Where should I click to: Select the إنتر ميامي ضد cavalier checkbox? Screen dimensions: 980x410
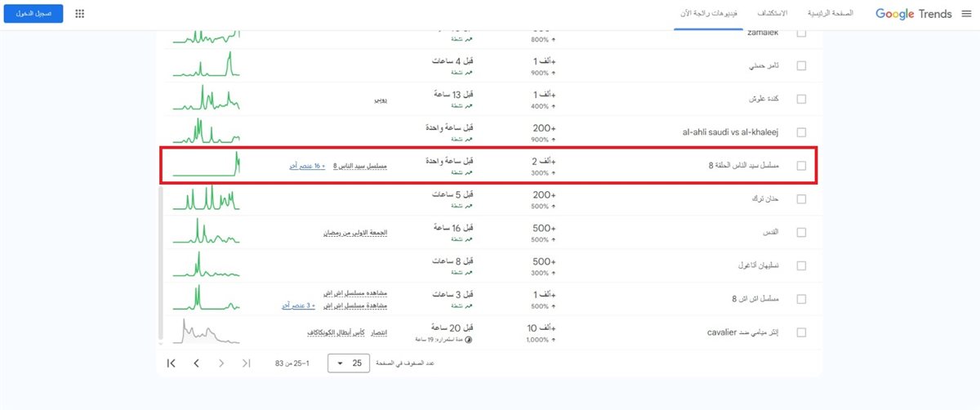pos(801,332)
